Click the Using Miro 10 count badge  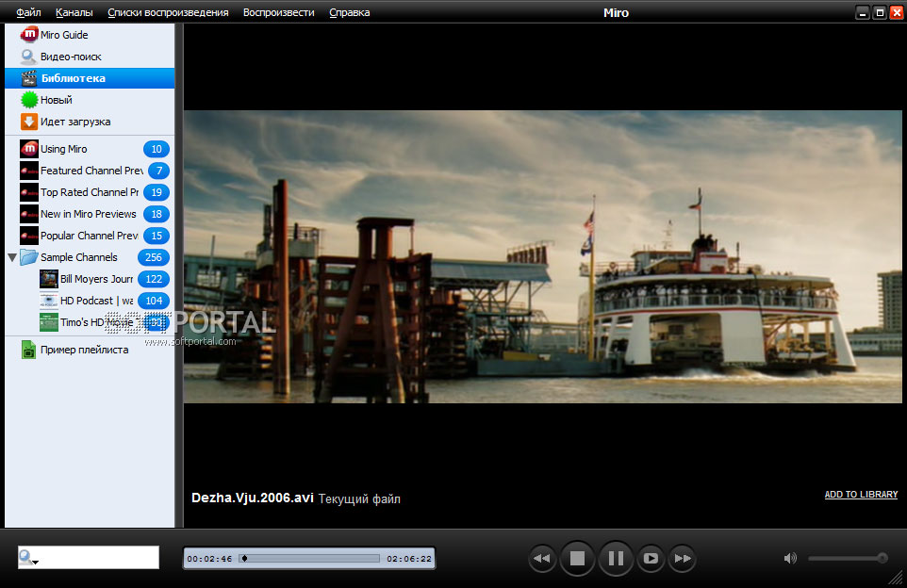click(x=157, y=149)
